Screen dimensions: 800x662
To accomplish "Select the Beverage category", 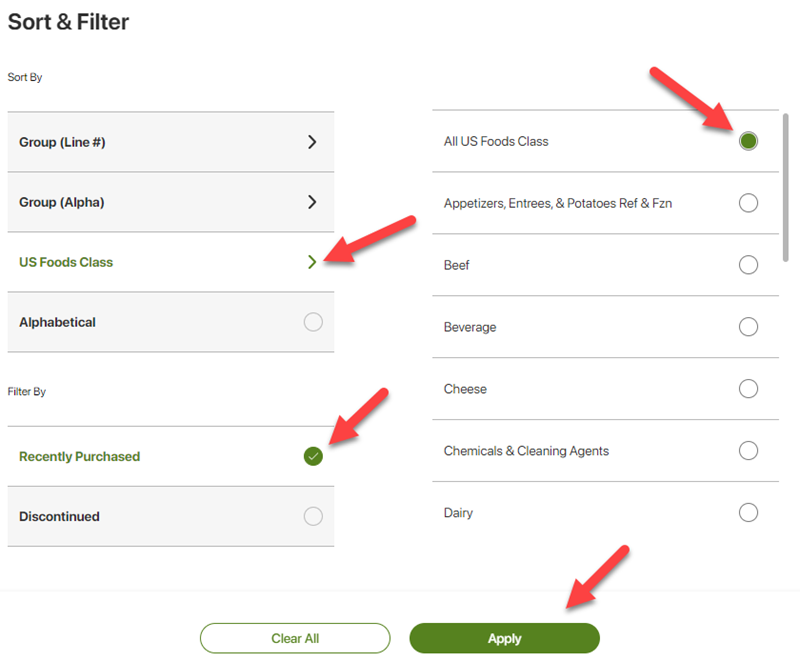I will point(748,327).
